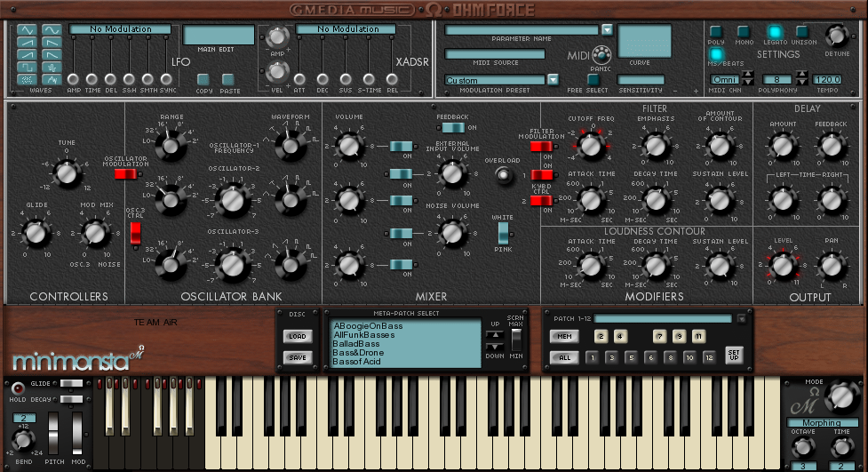Click the Bend range knob
Viewport: 868px width, 472px height.
pyautogui.click(x=23, y=440)
